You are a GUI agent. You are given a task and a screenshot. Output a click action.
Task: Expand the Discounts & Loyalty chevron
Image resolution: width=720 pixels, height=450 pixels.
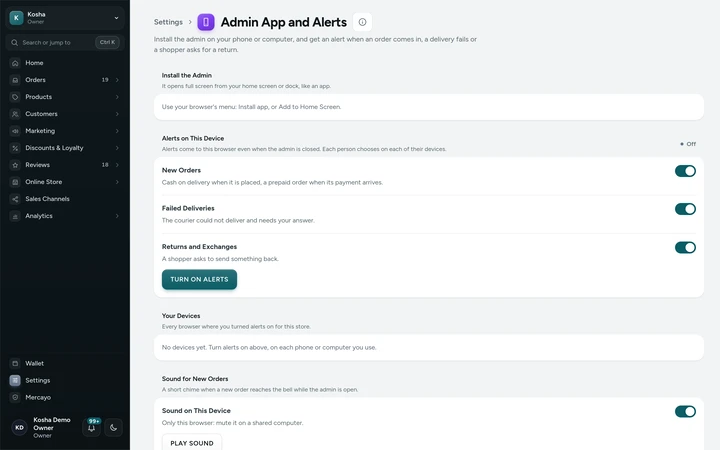(x=117, y=148)
